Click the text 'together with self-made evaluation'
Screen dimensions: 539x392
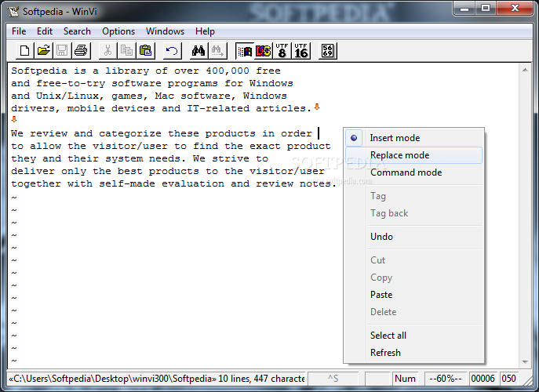[118, 183]
